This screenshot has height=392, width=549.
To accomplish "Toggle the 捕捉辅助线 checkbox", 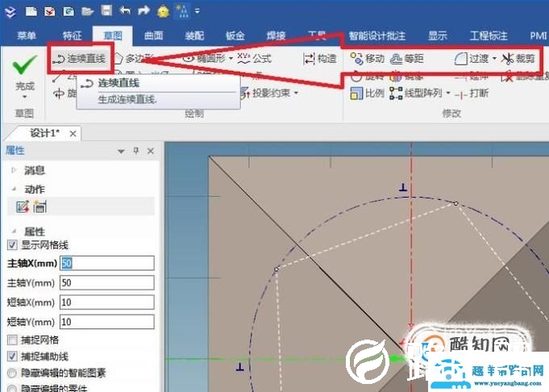I will coord(12,357).
